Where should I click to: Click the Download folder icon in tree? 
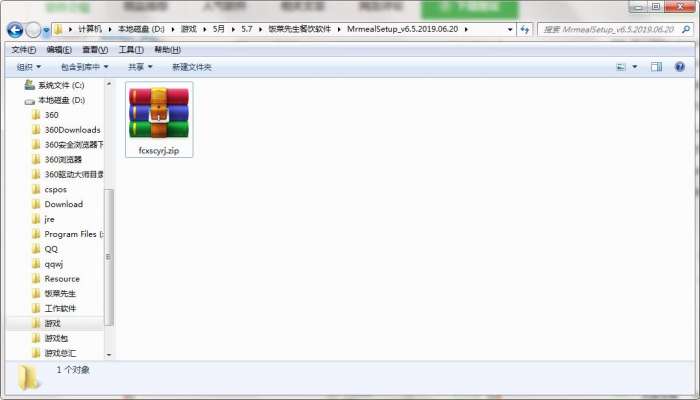(x=36, y=204)
